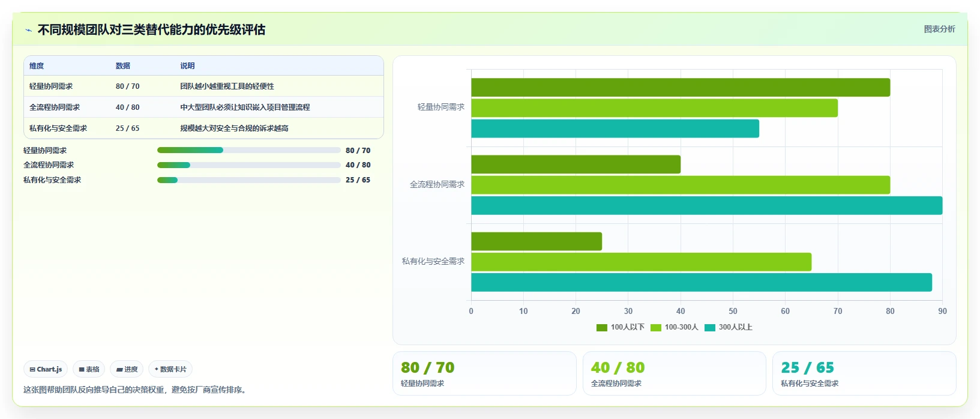
Task: Click the icon beside the panel title
Action: tap(28, 30)
